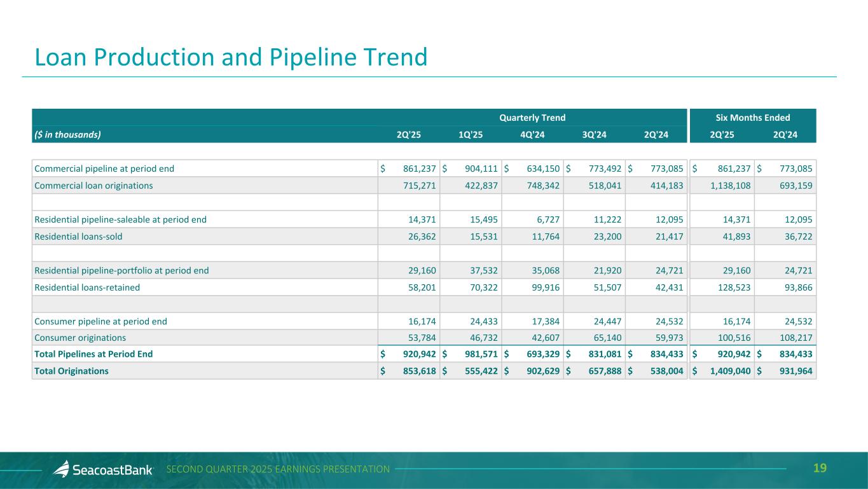The image size is (868, 489).
Task: Click the Commercial pipeline at period end row label
Action: tap(104, 169)
